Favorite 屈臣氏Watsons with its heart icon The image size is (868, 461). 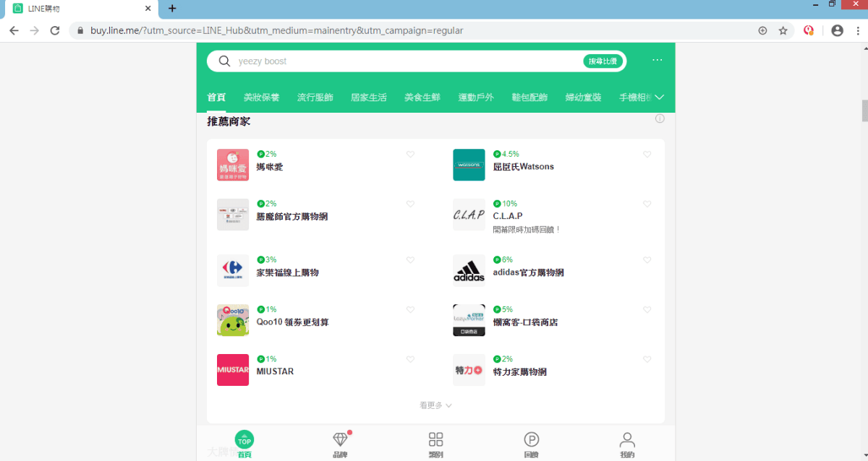pyautogui.click(x=647, y=155)
